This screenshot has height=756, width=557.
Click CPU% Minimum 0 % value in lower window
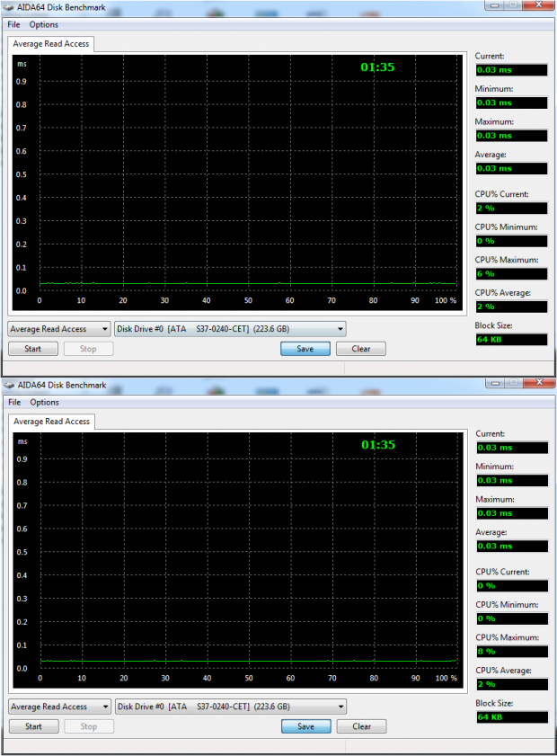click(x=512, y=618)
